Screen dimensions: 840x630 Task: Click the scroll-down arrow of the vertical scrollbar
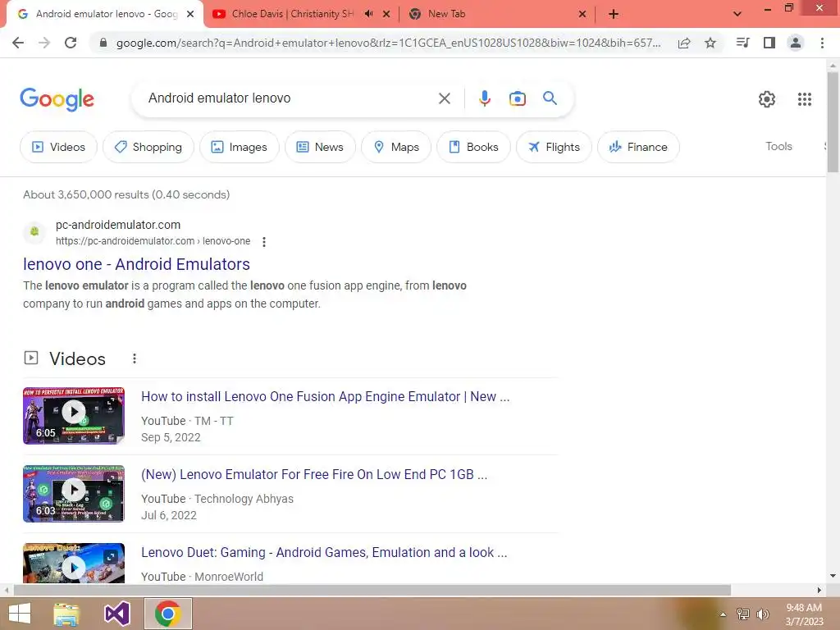[833, 576]
